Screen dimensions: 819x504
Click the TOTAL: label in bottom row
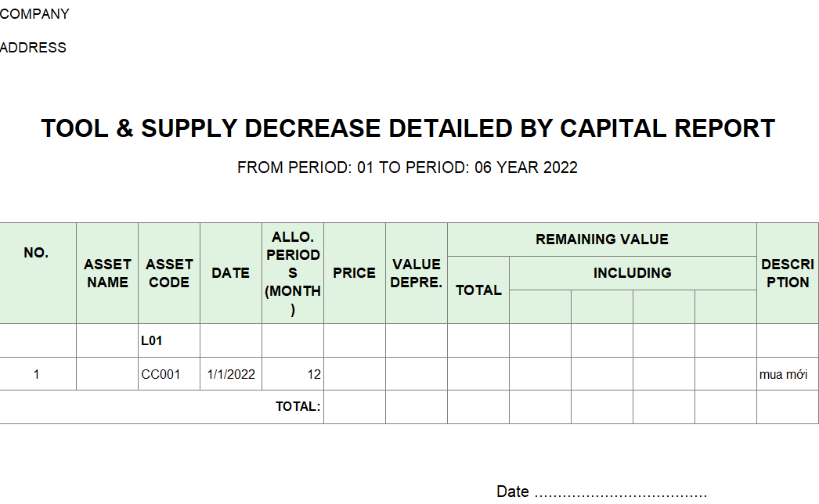(298, 407)
